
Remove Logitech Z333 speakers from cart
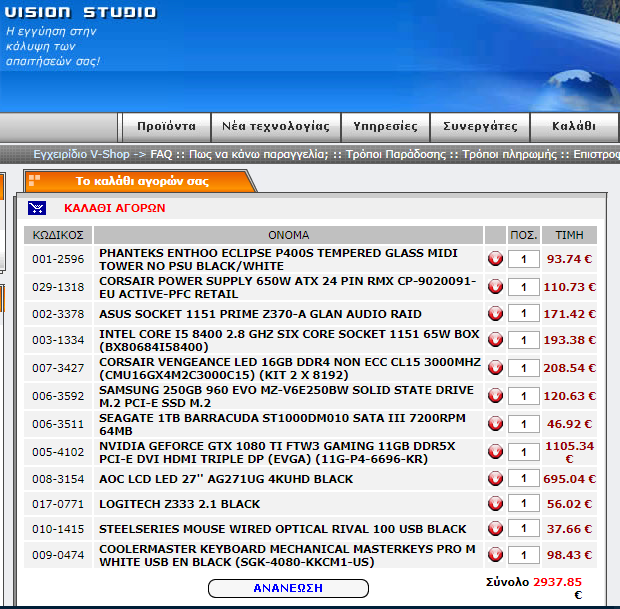[495, 504]
